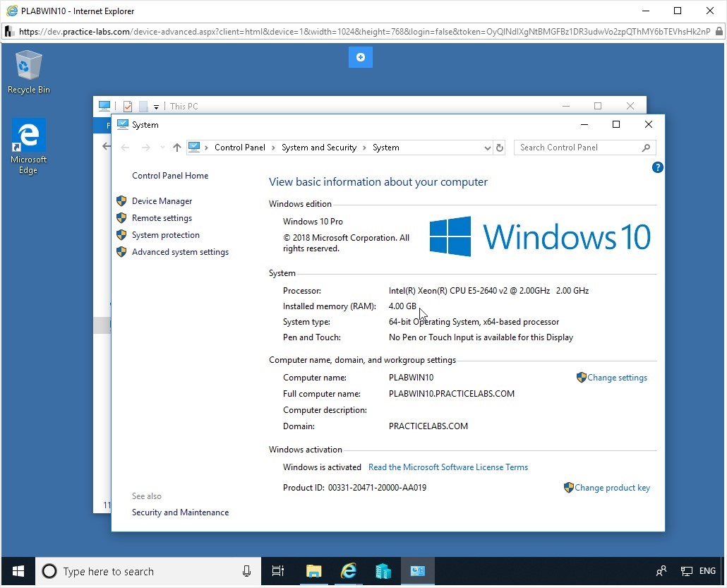Expand address bar history dropdown
This screenshot has height=588, width=727.
(487, 148)
